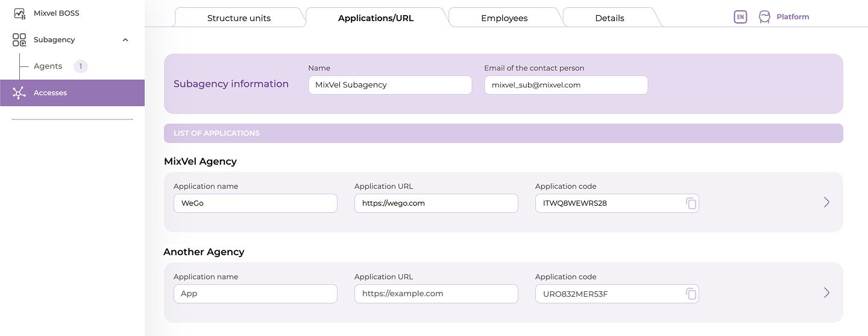Click the Platform user avatar icon
The image size is (868, 336).
(764, 17)
